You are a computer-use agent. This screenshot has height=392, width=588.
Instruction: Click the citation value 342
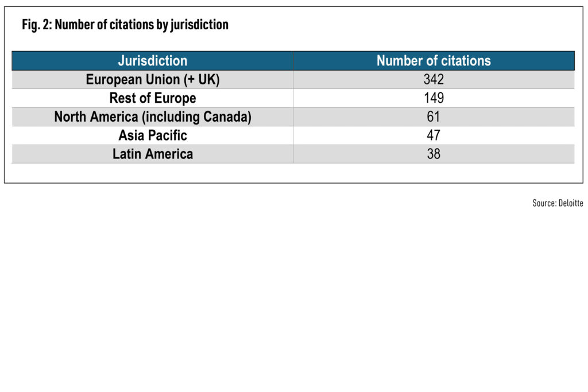click(434, 80)
